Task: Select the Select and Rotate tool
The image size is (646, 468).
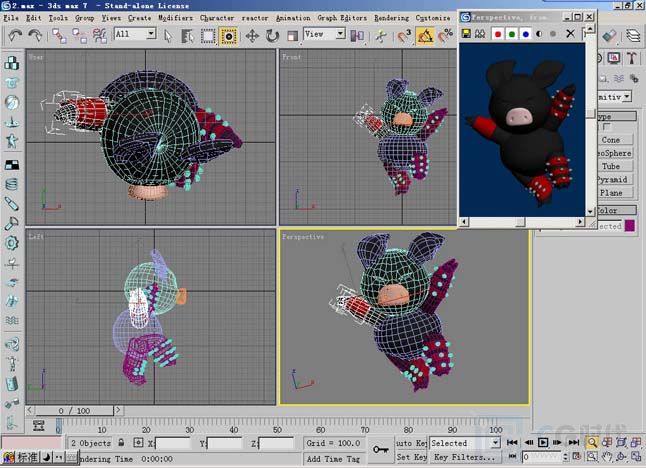Action: pyautogui.click(x=272, y=36)
